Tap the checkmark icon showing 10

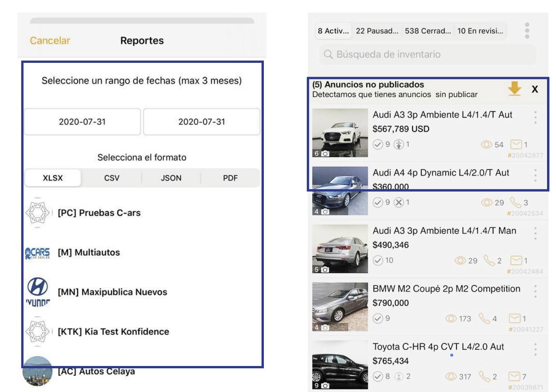[378, 260]
